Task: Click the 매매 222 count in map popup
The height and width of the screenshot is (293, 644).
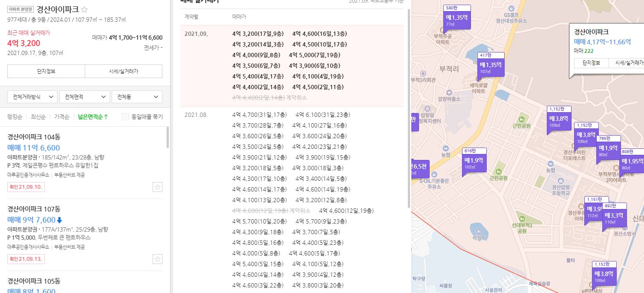Action: [583, 51]
